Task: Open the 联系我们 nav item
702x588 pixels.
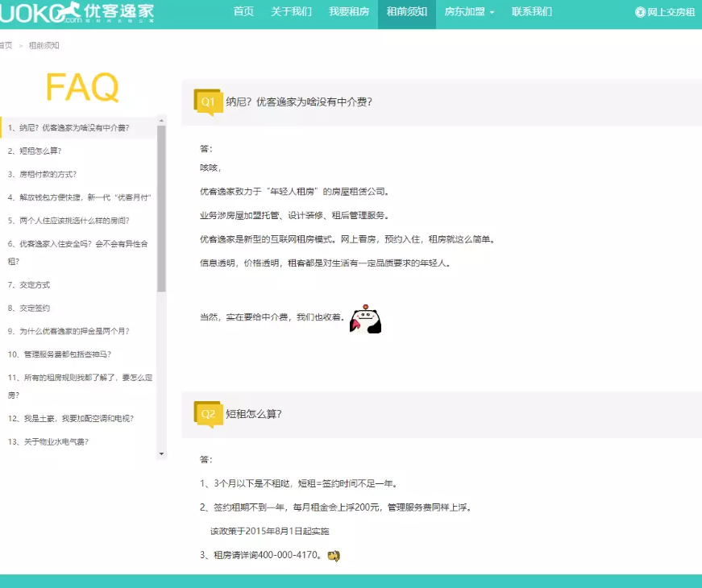Action: point(532,12)
